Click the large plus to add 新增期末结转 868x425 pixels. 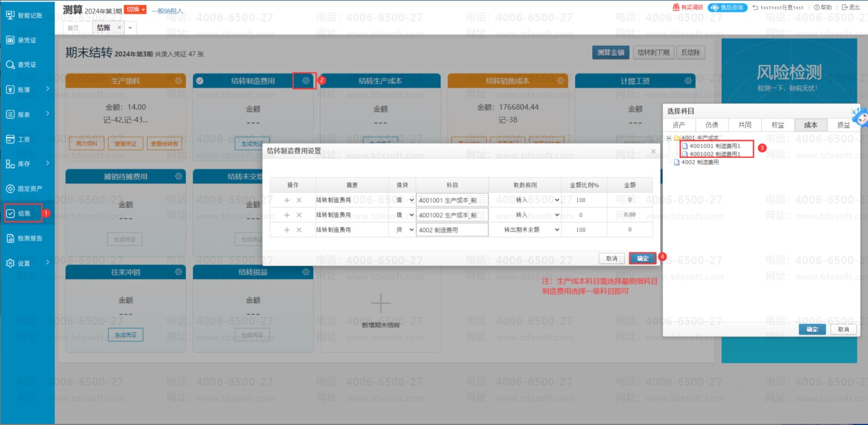(x=381, y=303)
